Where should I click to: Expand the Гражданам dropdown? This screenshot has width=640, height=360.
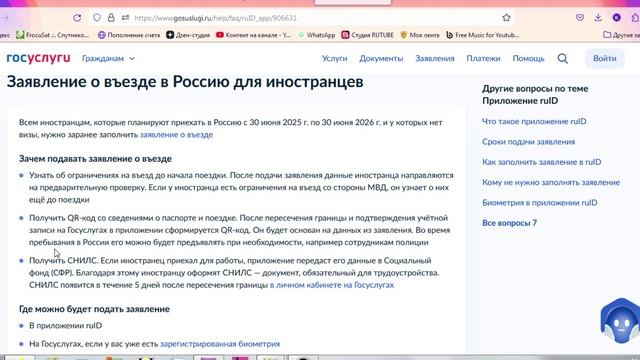108,58
